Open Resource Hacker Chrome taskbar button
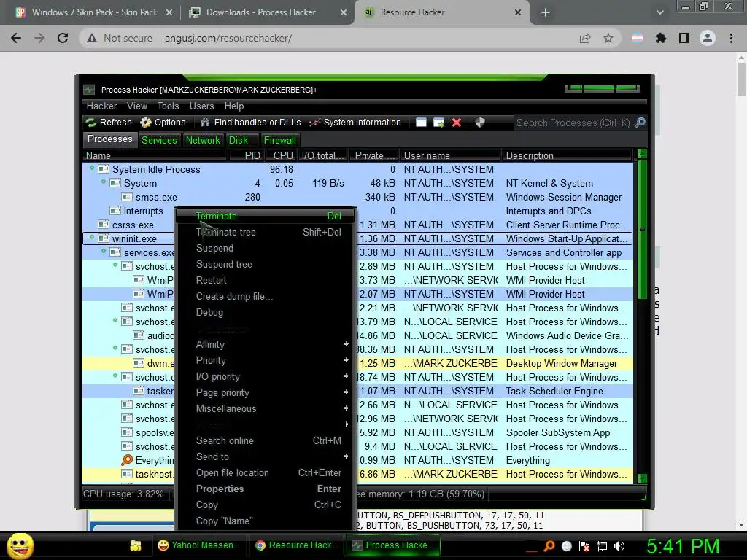This screenshot has width=747, height=560. pos(298,545)
